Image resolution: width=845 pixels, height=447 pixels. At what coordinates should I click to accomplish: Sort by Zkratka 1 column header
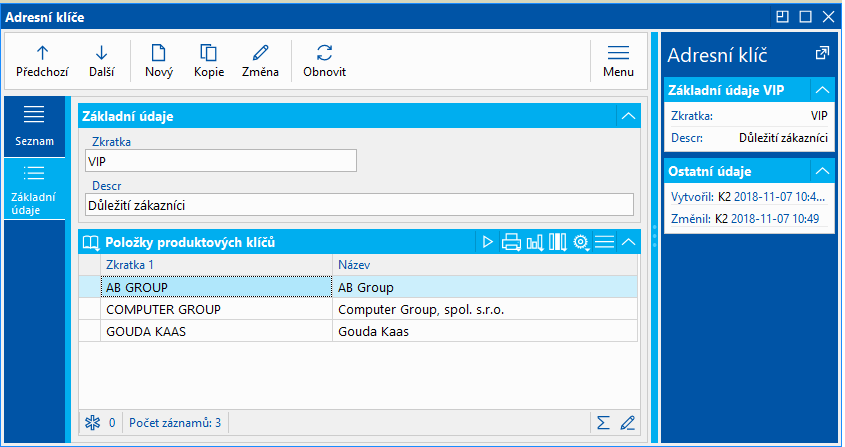[216, 265]
